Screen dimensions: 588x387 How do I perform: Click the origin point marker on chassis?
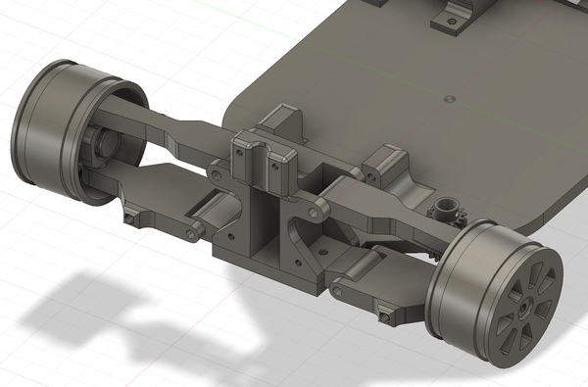(x=449, y=99)
